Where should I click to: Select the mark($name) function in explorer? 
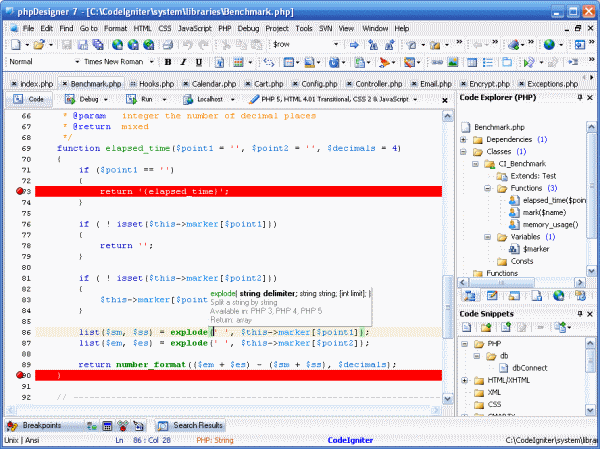(544, 212)
